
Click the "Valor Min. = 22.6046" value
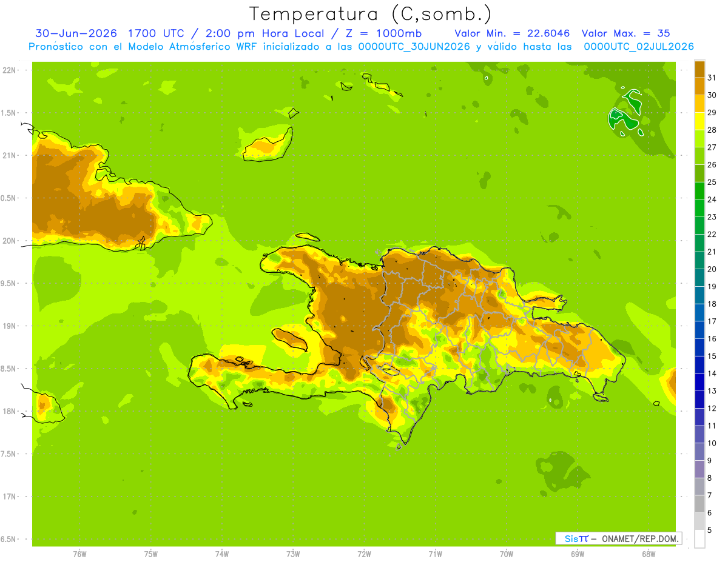tap(512, 33)
